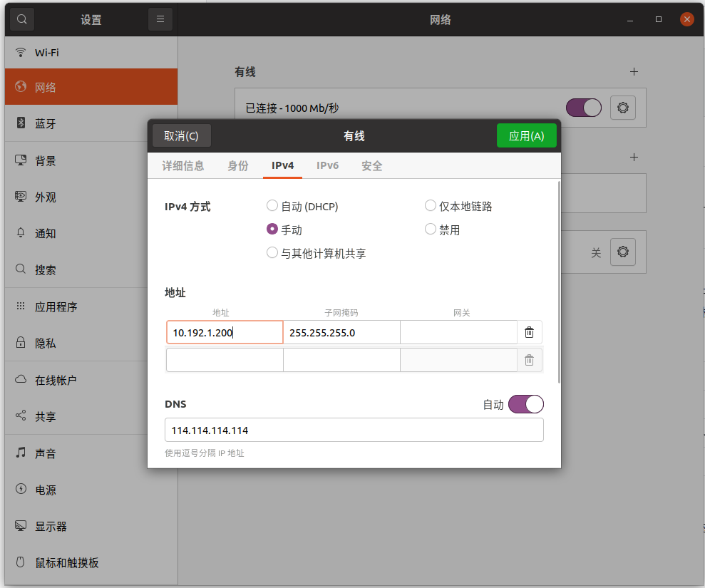This screenshot has height=588, width=705.
Task: Open gear settings next to 关 label
Action: [623, 252]
